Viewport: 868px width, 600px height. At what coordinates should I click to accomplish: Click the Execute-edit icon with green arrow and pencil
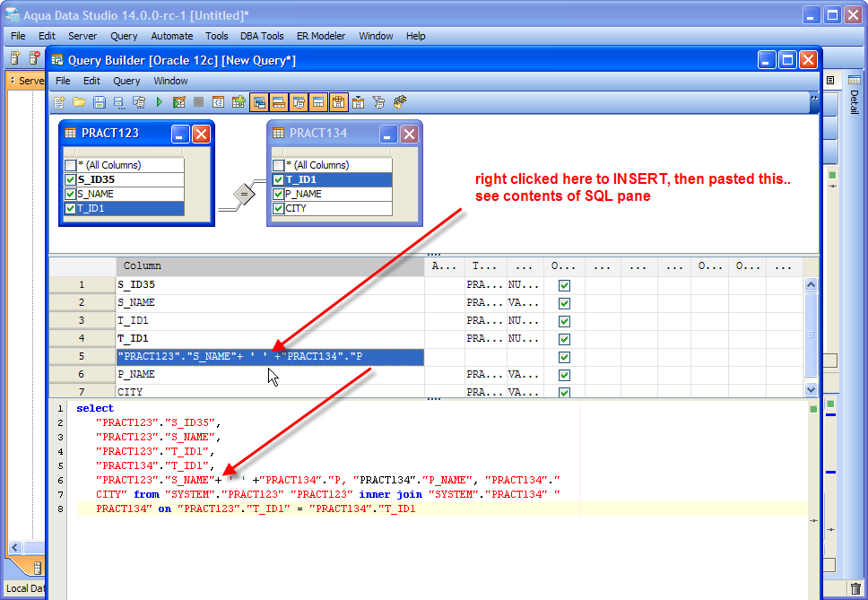point(178,102)
